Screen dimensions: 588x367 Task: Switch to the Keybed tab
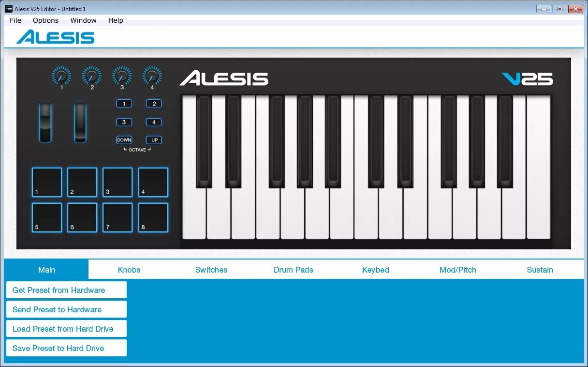(x=376, y=270)
